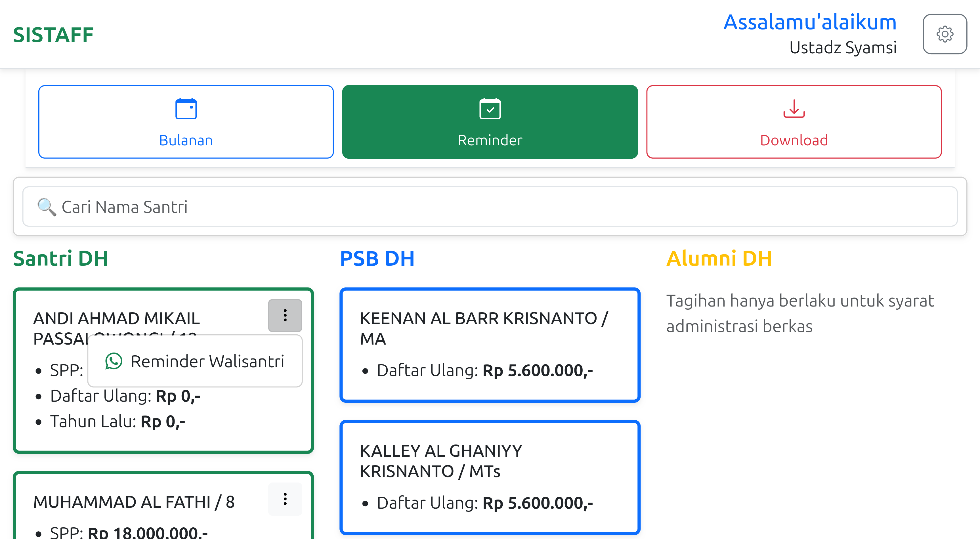
Task: Click the red Download arrow icon
Action: coord(794,109)
